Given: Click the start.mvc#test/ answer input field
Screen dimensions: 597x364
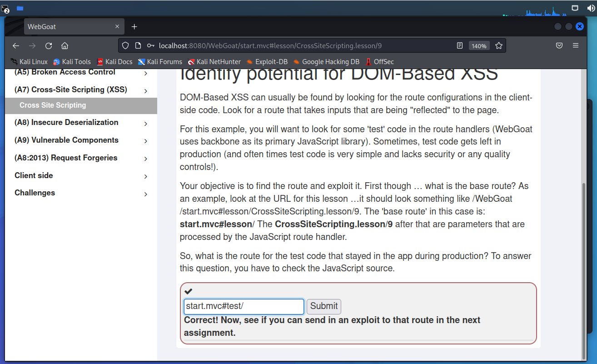Looking at the screenshot, I should 244,306.
